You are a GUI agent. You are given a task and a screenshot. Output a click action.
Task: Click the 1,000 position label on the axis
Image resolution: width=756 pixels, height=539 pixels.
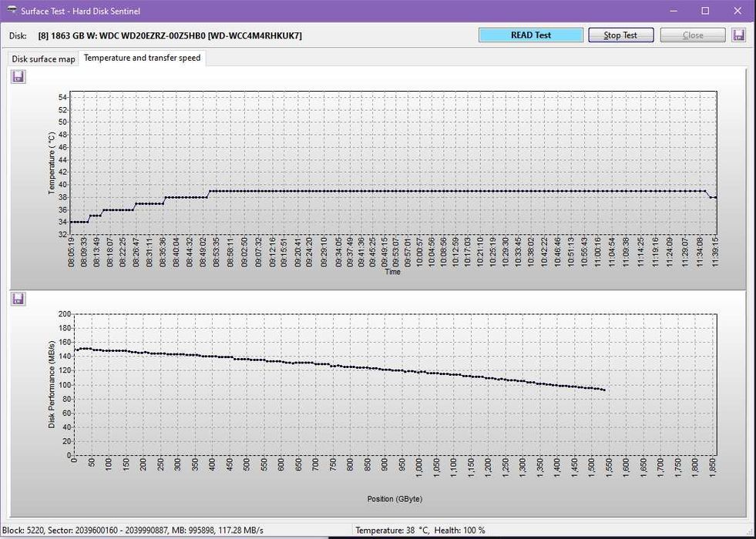418,467
